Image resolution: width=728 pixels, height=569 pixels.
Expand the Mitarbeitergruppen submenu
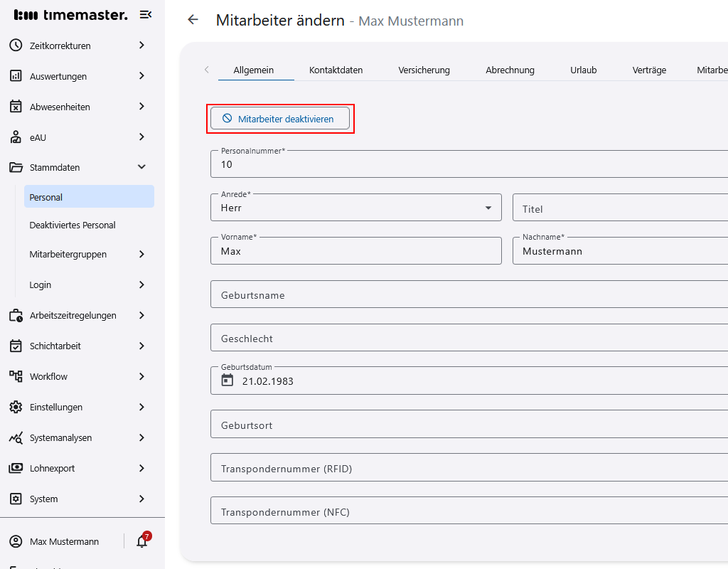pyautogui.click(x=141, y=254)
